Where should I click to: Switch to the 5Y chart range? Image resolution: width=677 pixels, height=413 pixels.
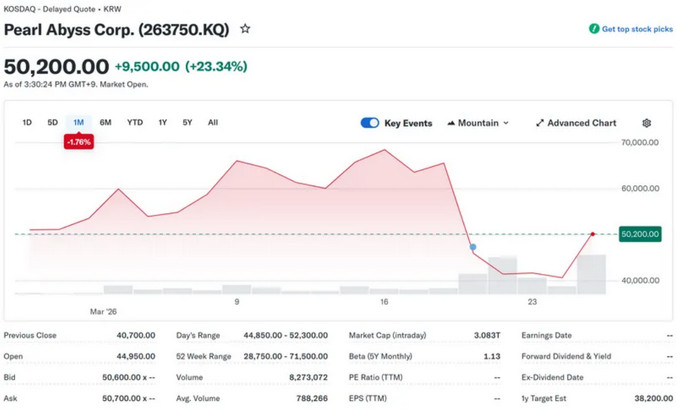pos(187,123)
